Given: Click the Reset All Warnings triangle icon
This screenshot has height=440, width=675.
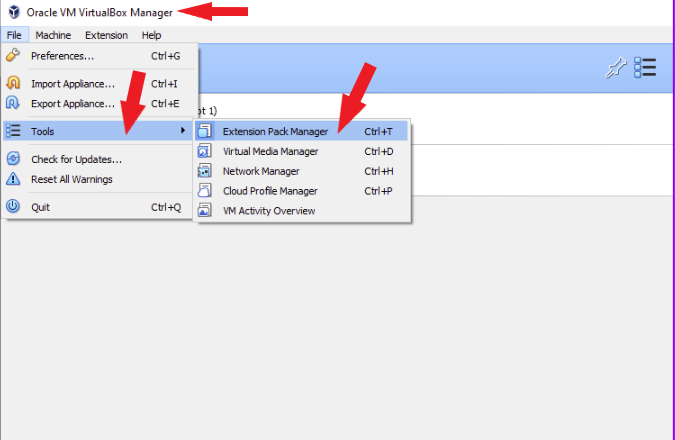Looking at the screenshot, I should pyautogui.click(x=13, y=178).
